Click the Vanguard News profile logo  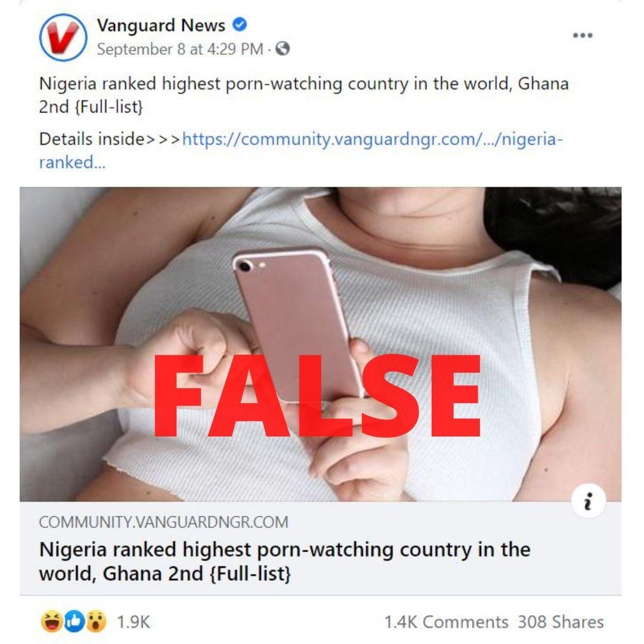tap(63, 37)
